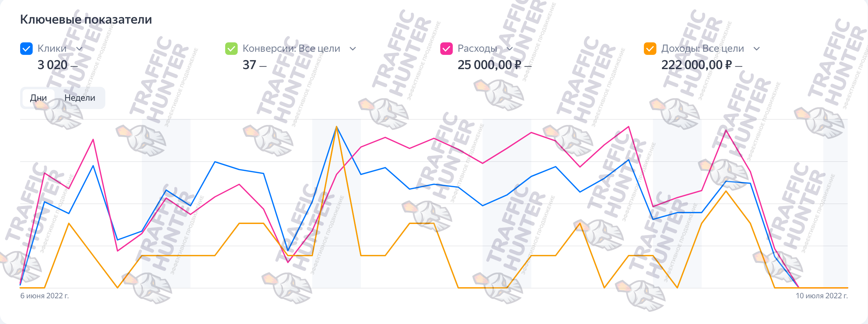Click the Клики metric label
Viewport: 868px width, 324px height.
[x=52, y=49]
